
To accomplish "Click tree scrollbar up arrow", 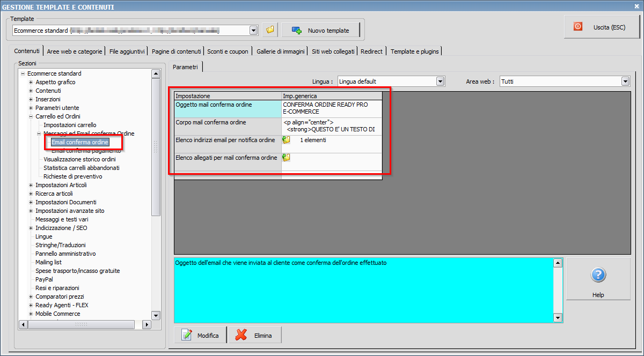I will 156,74.
